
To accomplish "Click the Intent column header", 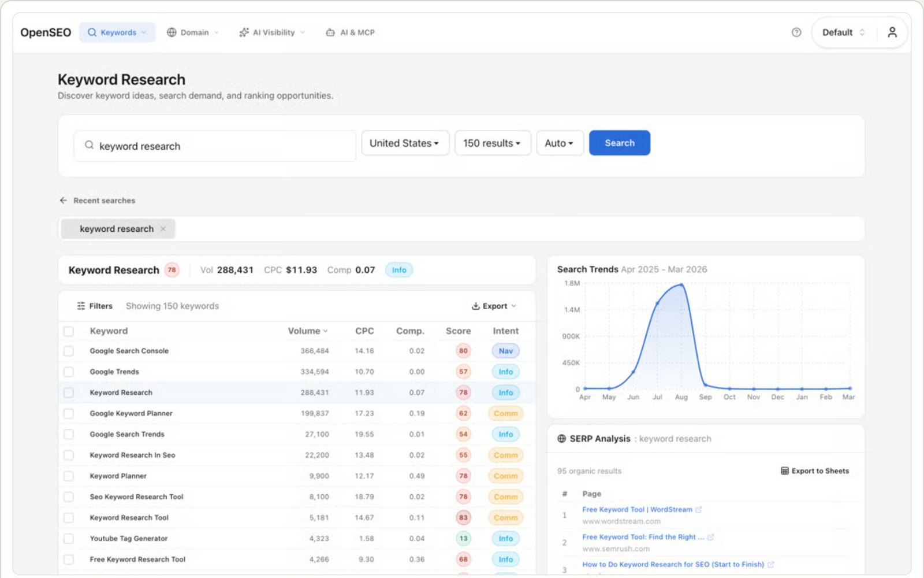I will coord(505,331).
